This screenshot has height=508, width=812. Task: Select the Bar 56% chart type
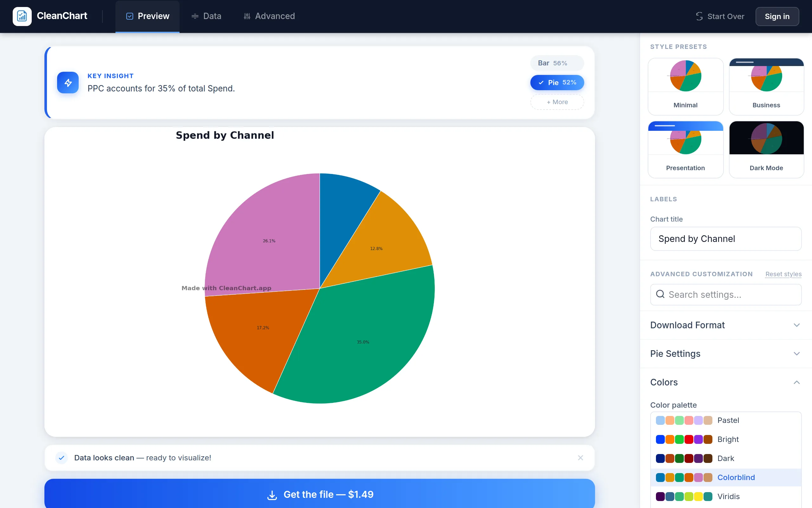click(x=557, y=63)
